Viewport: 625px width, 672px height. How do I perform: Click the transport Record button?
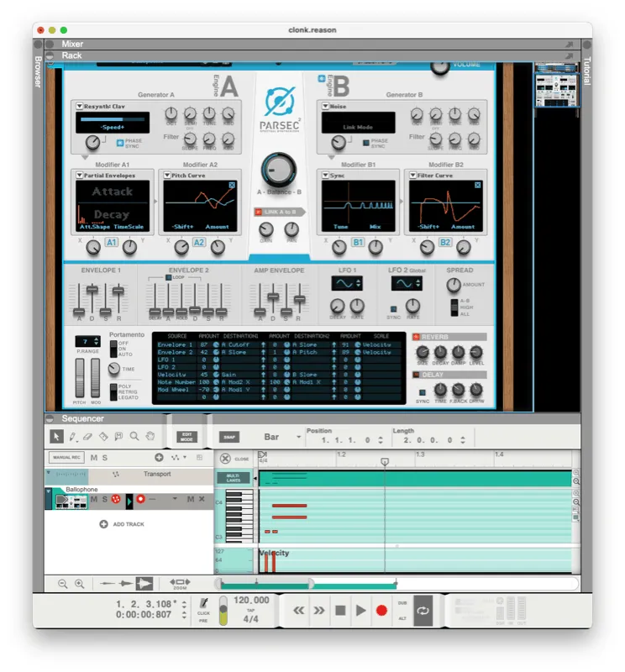[x=381, y=611]
